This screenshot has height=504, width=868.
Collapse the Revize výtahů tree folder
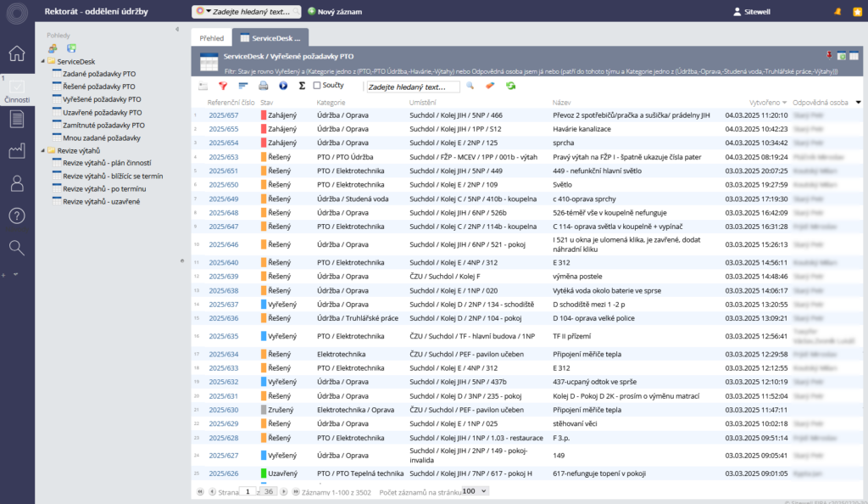click(x=42, y=151)
